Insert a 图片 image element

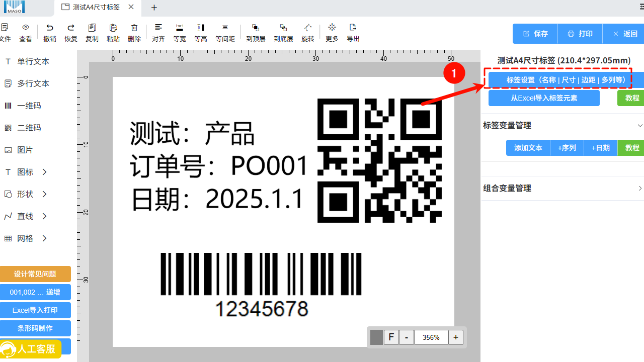click(19, 150)
